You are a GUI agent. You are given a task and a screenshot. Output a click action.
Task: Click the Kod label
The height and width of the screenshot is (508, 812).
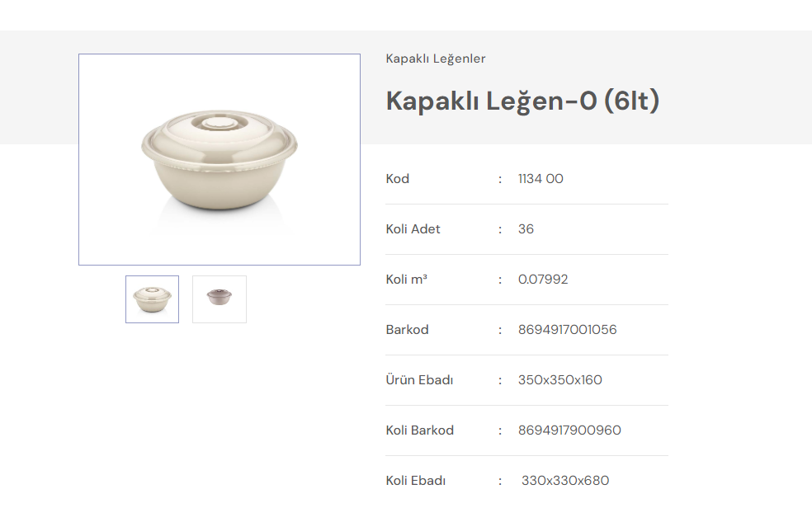tap(398, 179)
